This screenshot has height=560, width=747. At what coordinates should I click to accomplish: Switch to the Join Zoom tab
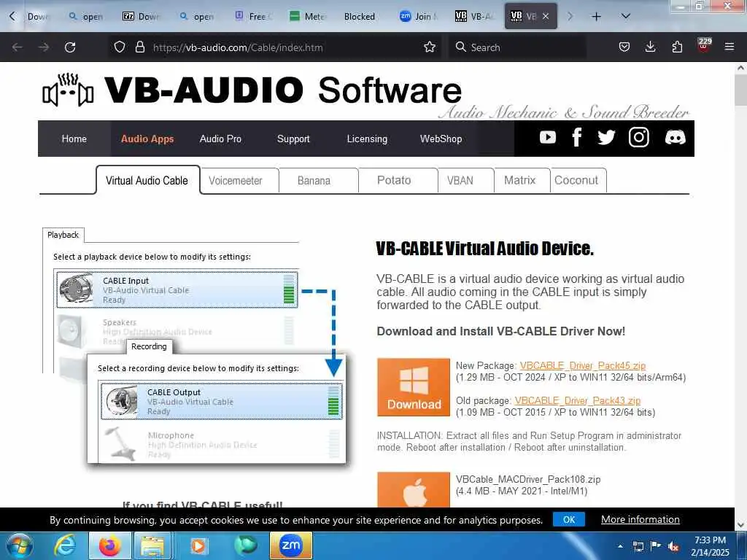[x=419, y=17]
